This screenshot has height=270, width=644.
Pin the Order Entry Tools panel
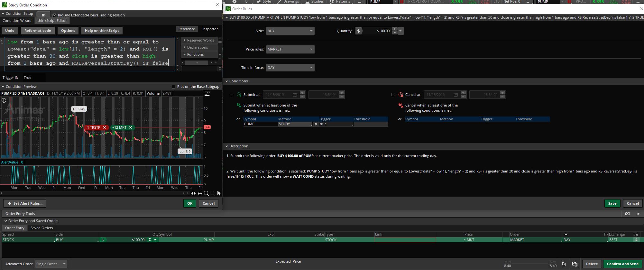click(638, 214)
